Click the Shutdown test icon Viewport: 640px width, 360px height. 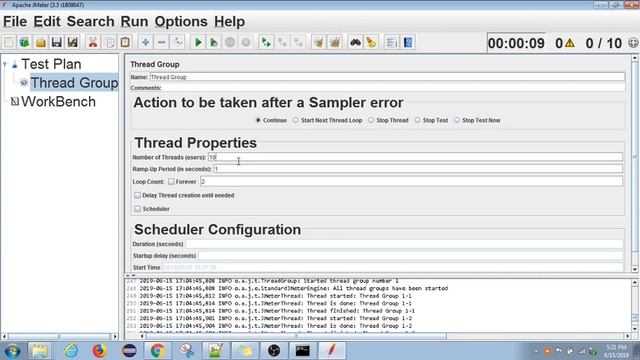pos(246,42)
